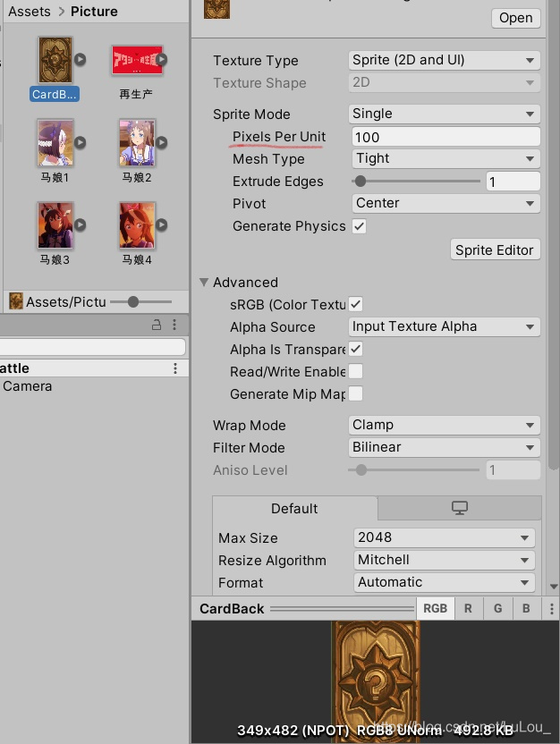Viewport: 560px width, 744px height.
Task: Expand the 马娘4 asset arrow
Action: 162,224
